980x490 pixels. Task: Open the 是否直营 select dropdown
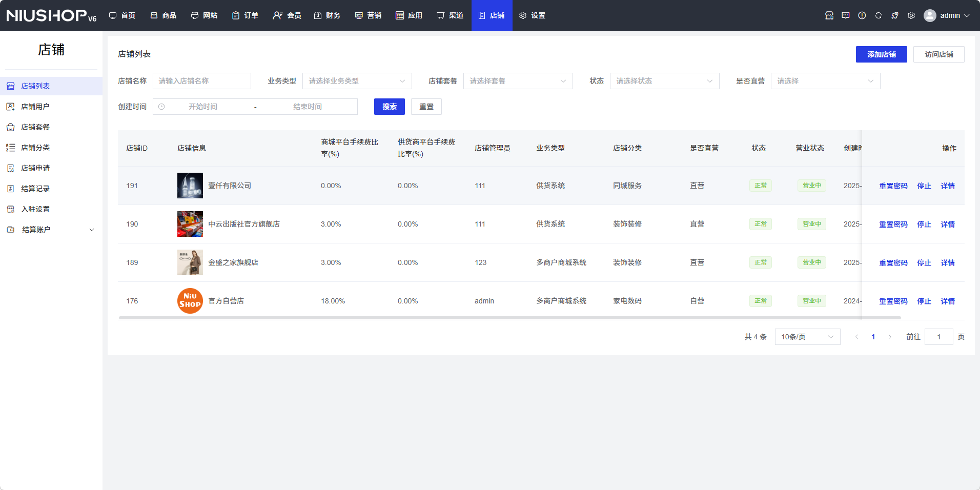(825, 81)
